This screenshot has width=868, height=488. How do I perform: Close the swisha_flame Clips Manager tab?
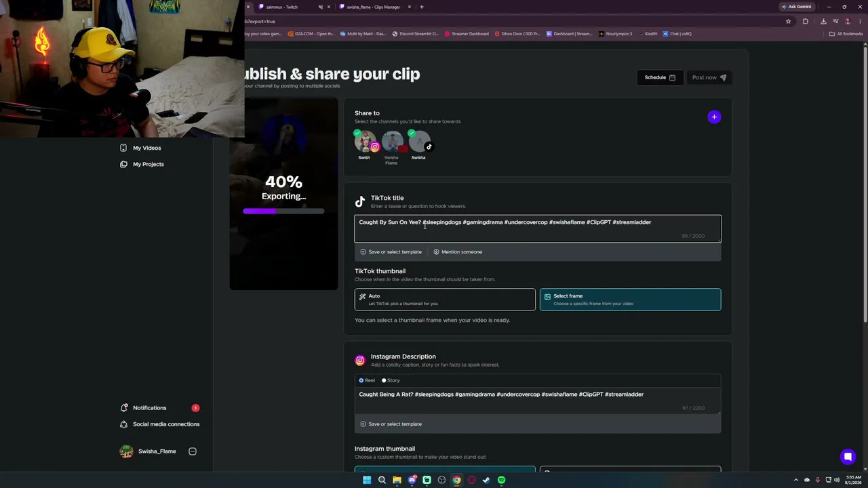410,7
